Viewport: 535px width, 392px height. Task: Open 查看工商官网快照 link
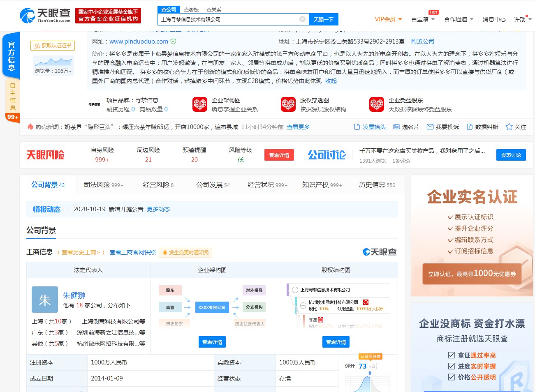(x=132, y=252)
